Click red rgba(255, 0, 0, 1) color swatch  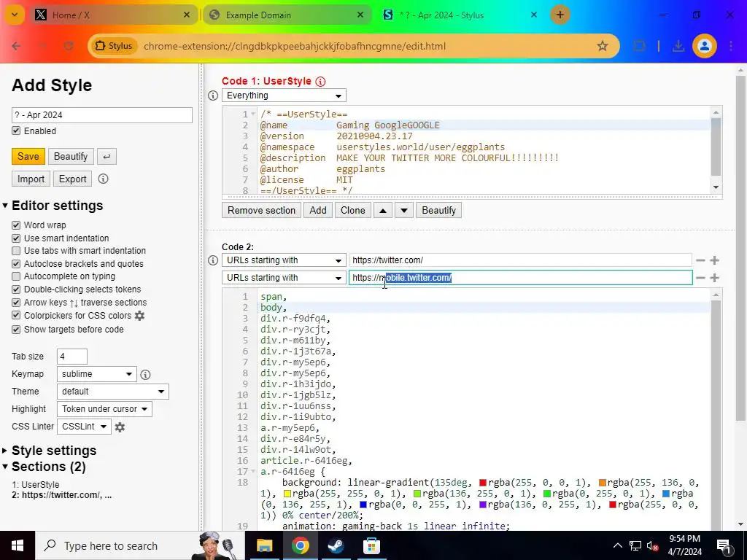click(x=483, y=483)
